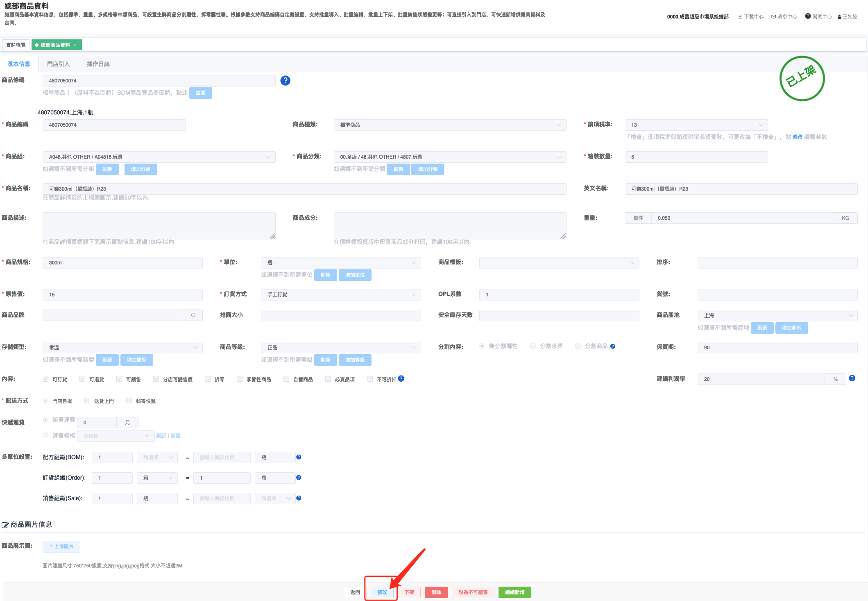Click the 修改 button at the bottom
Viewport: 868px width, 601px height.
point(382,592)
